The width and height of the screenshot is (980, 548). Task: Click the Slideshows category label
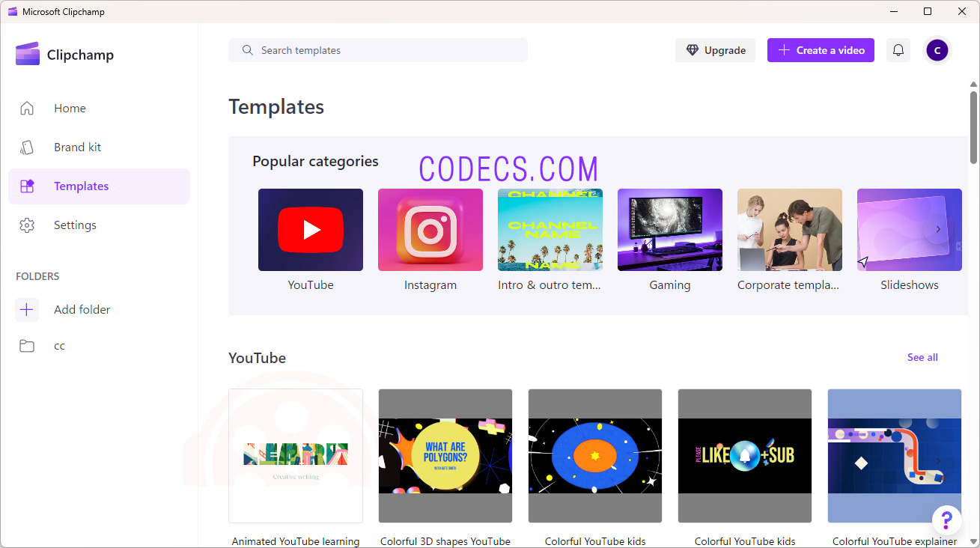click(x=910, y=285)
